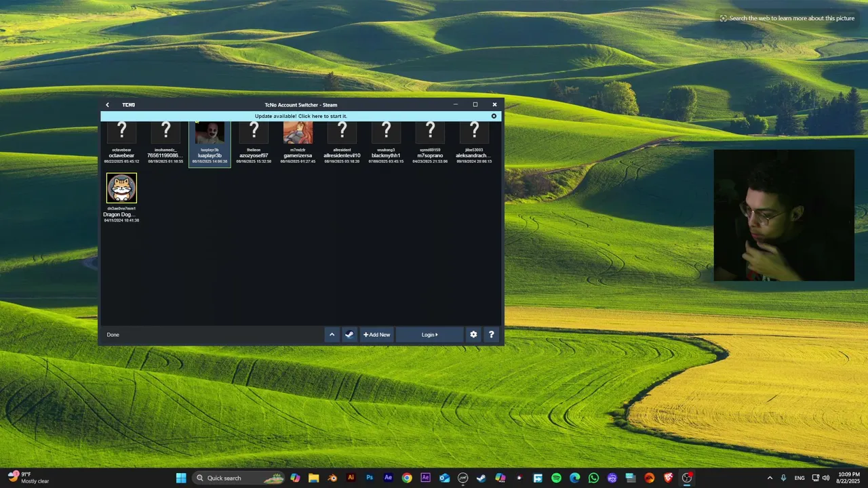Select the octavebear account

pyautogui.click(x=121, y=144)
